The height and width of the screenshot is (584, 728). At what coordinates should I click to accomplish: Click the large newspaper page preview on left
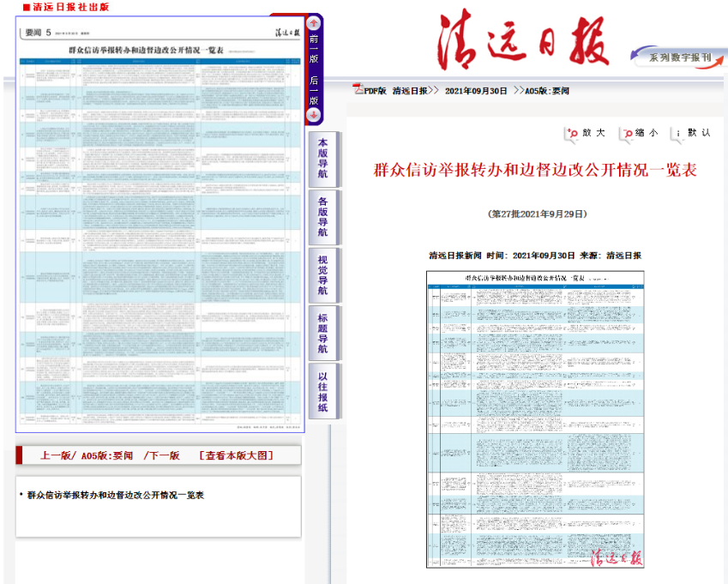[x=160, y=225]
